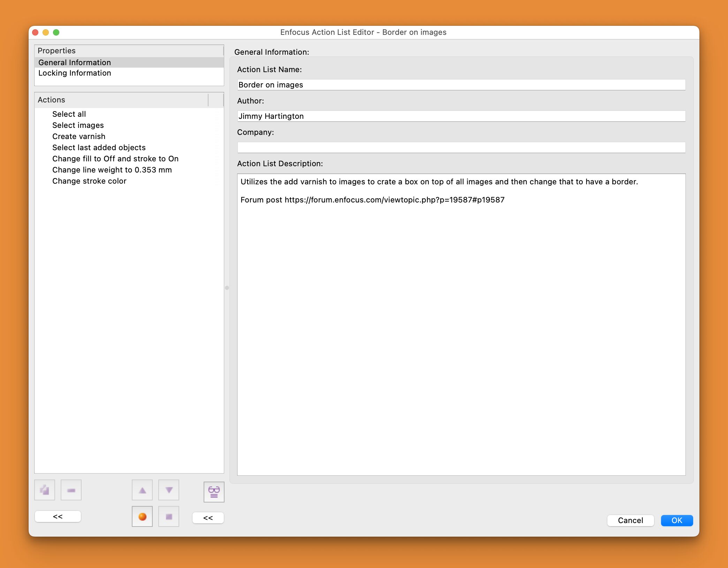Select the Change stroke color action
Screen dimensions: 728x568
pos(89,181)
